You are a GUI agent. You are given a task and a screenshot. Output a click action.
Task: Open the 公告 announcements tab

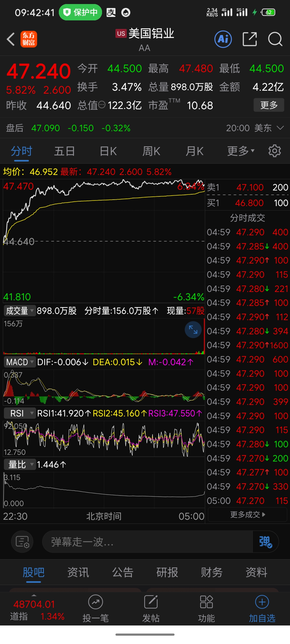pos(123,572)
